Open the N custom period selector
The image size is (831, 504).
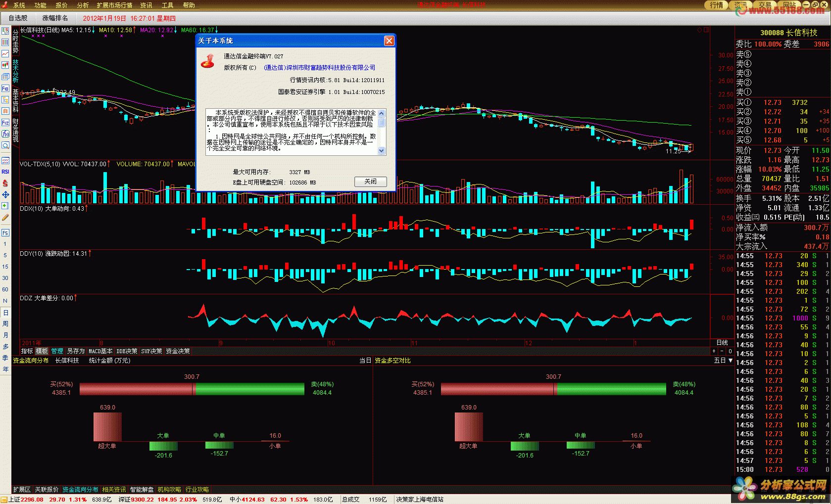point(5,301)
